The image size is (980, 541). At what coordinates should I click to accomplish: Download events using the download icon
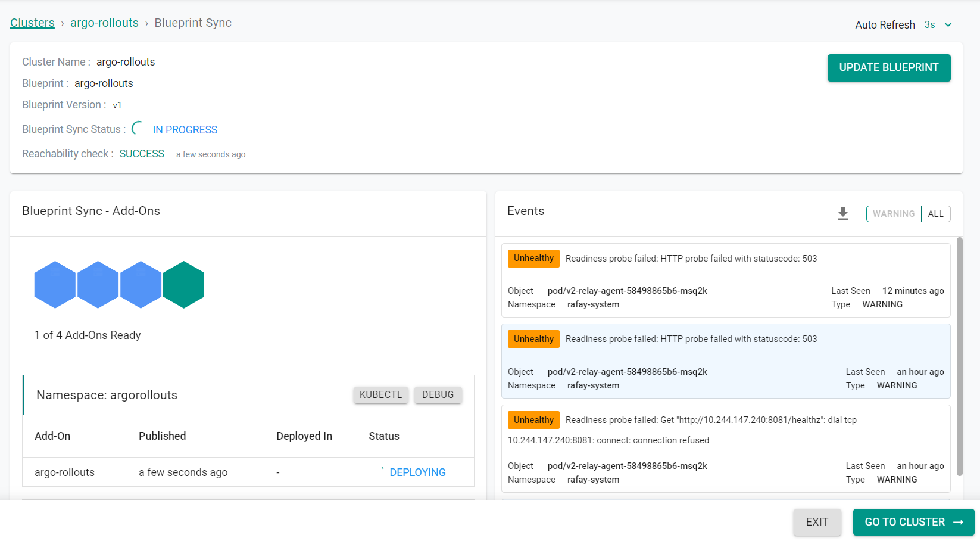[842, 213]
